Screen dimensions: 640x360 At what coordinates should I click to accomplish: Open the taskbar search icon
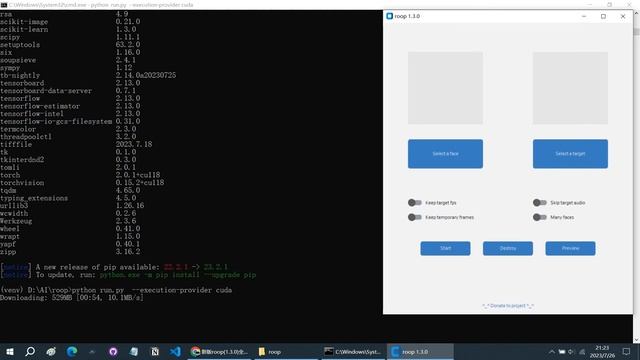point(30,351)
